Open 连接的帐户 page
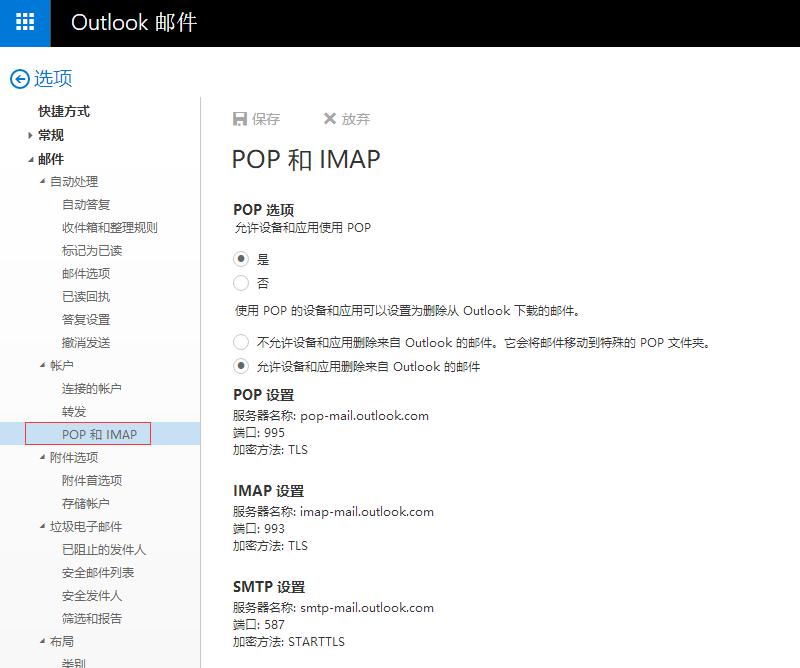The image size is (800, 668). click(x=92, y=388)
